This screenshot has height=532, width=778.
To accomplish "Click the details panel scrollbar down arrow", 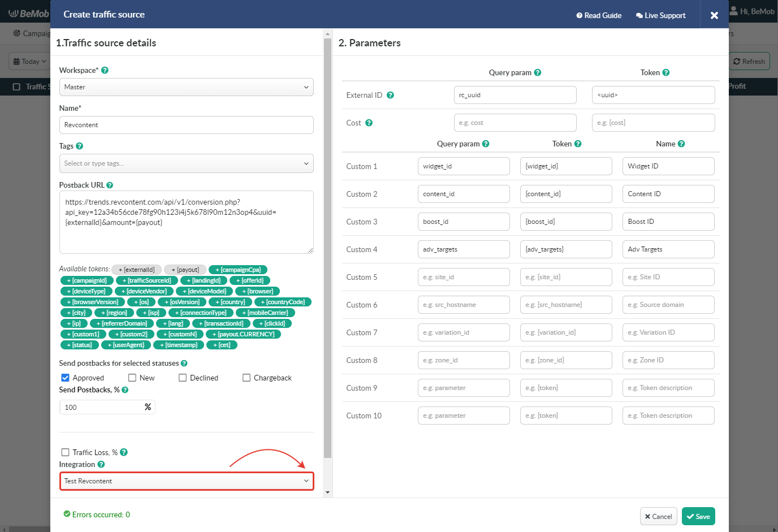I will [327, 493].
